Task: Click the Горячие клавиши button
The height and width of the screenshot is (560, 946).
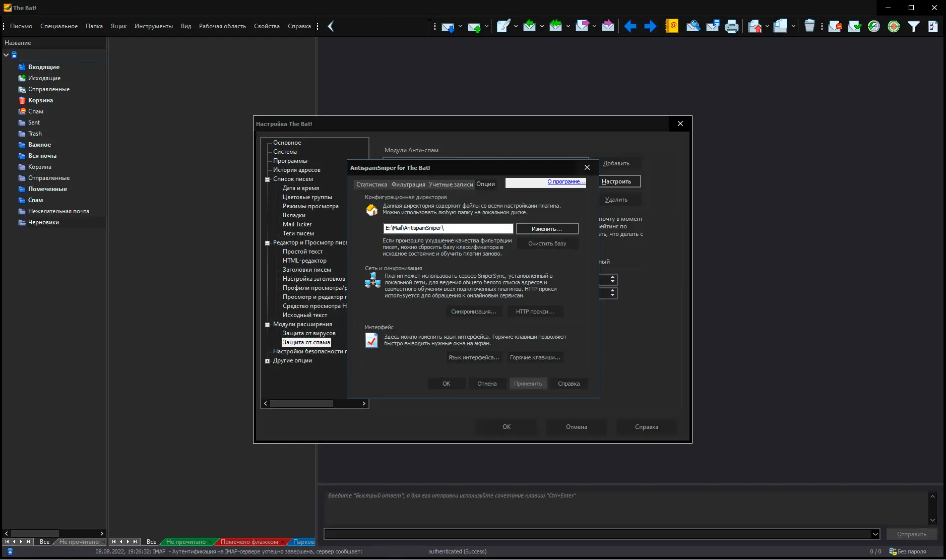Action: (535, 357)
